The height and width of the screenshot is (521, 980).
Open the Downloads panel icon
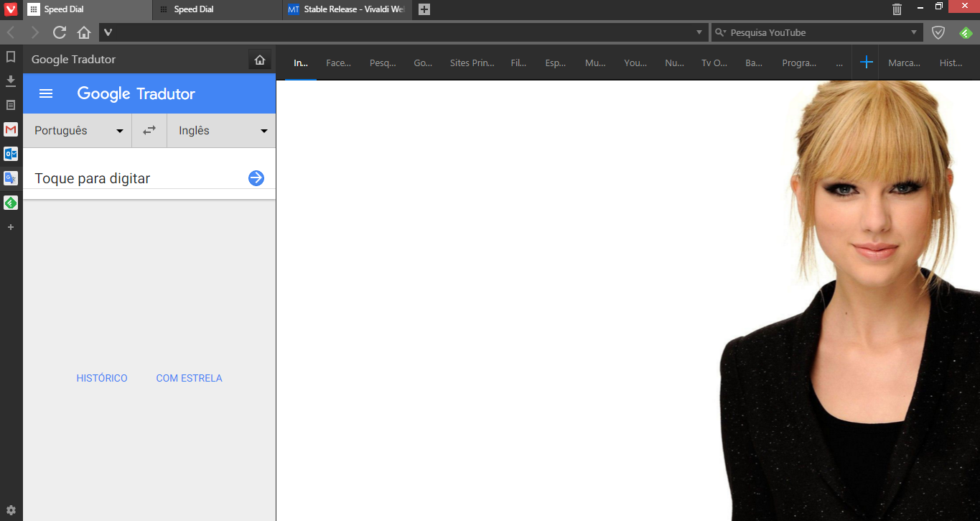coord(11,80)
